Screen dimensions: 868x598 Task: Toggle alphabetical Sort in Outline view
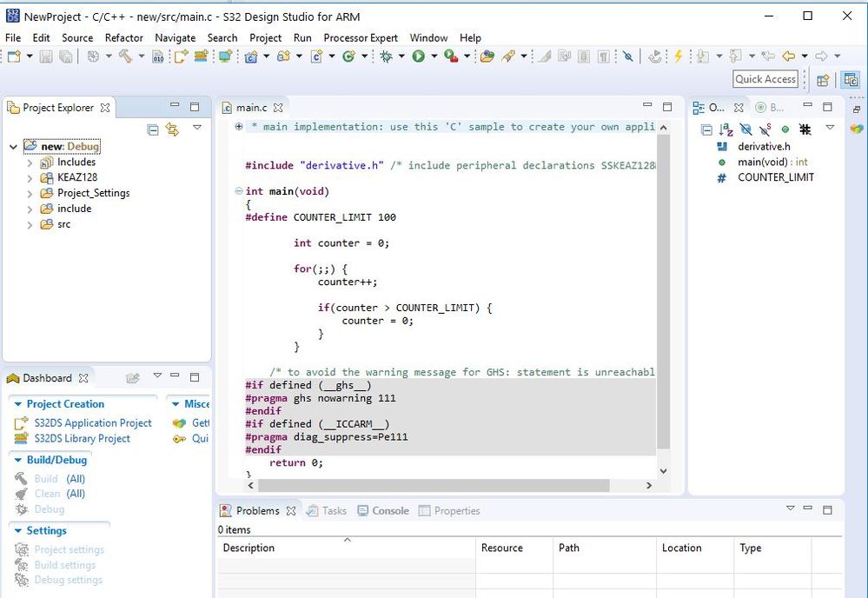coord(726,130)
